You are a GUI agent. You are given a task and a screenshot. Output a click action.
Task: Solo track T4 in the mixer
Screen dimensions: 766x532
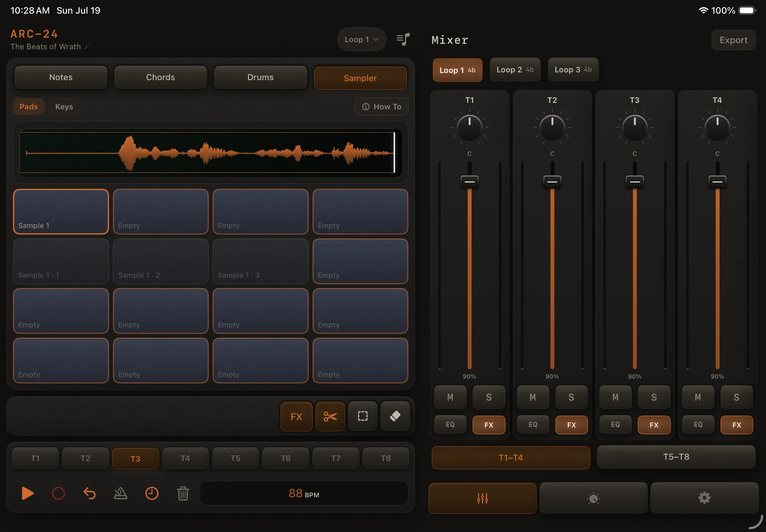(x=737, y=397)
